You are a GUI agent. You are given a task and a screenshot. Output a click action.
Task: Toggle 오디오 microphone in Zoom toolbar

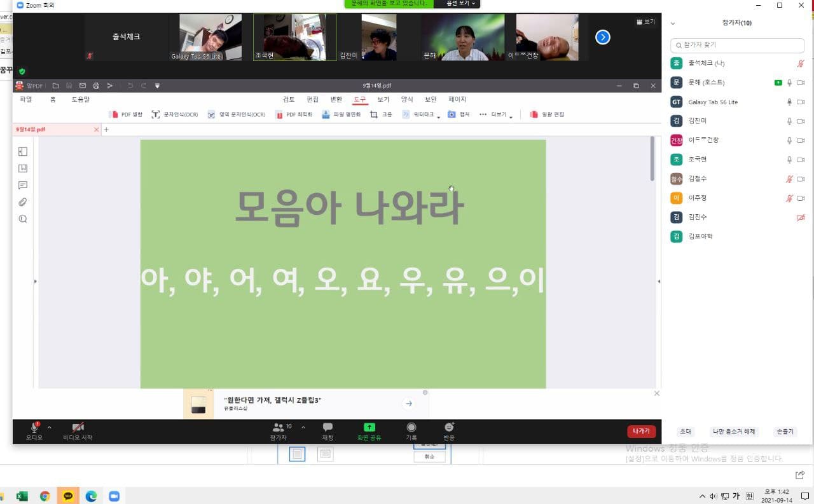pyautogui.click(x=34, y=432)
